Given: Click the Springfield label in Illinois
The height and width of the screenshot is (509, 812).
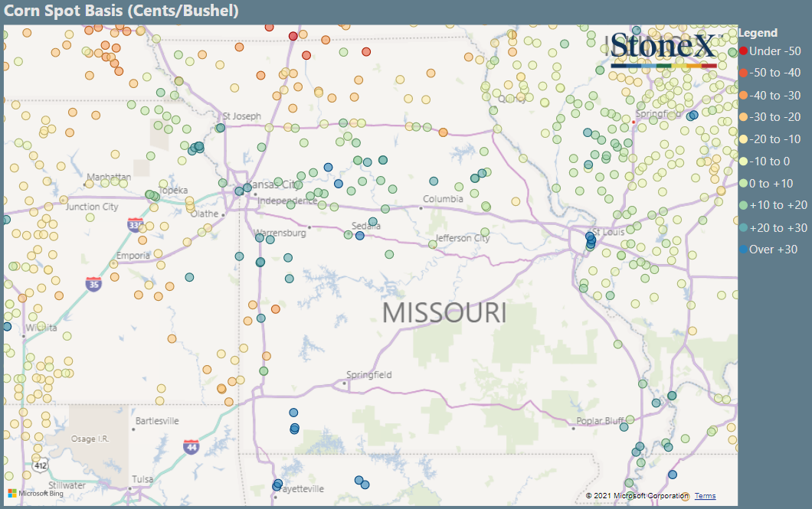Looking at the screenshot, I should (x=658, y=114).
